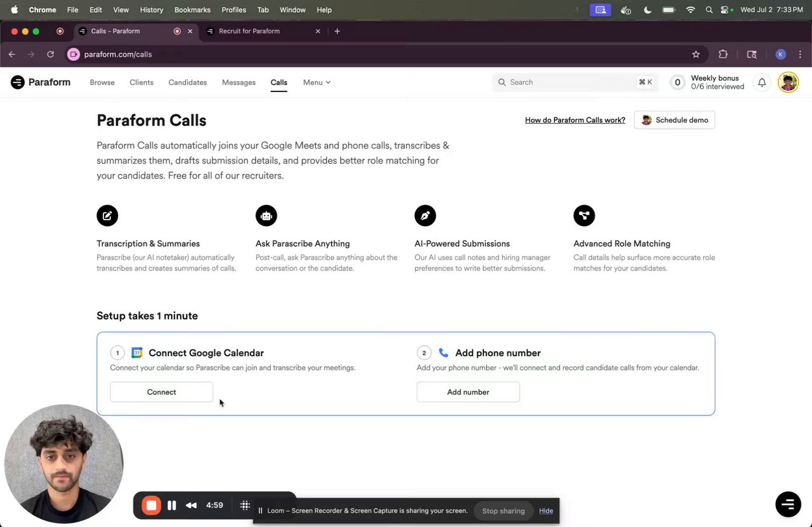Stop the Loom recording
This screenshot has height=527, width=812.
151,505
